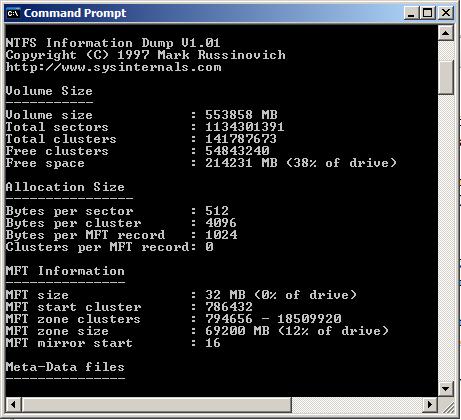This screenshot has height=420, width=461.
Task: Click the horizontal scrollbar thumb
Action: [x=156, y=405]
